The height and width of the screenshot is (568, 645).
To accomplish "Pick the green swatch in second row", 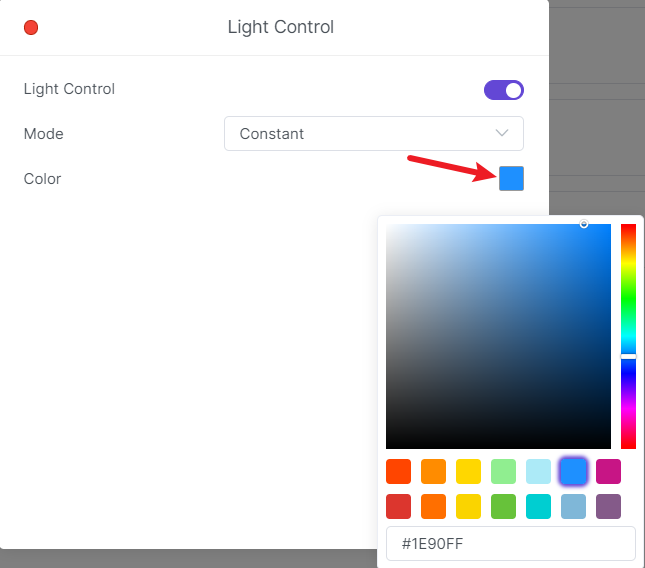I will pyautogui.click(x=503, y=506).
